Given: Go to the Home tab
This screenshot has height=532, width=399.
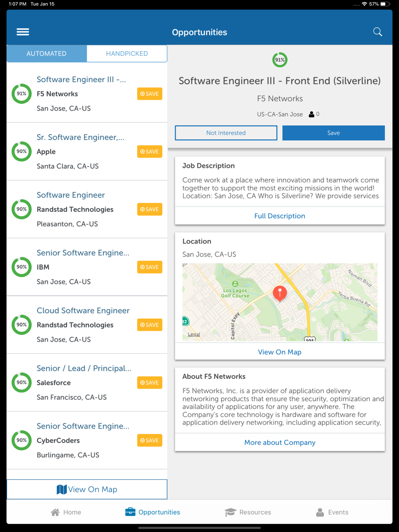Looking at the screenshot, I should [66, 512].
